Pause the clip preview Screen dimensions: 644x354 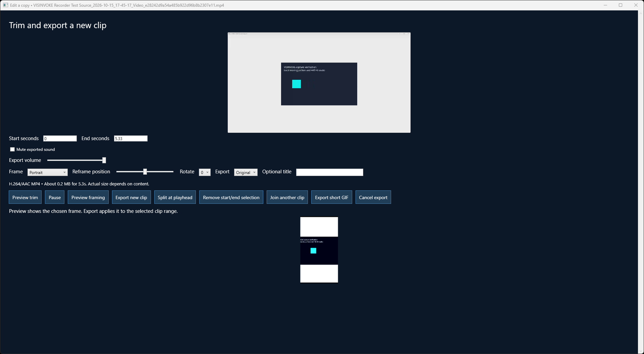55,197
